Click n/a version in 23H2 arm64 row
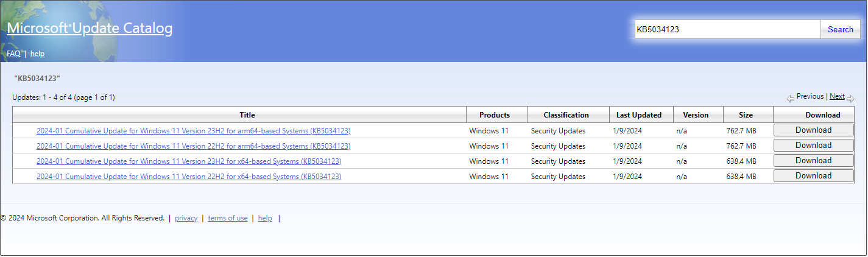 point(682,131)
